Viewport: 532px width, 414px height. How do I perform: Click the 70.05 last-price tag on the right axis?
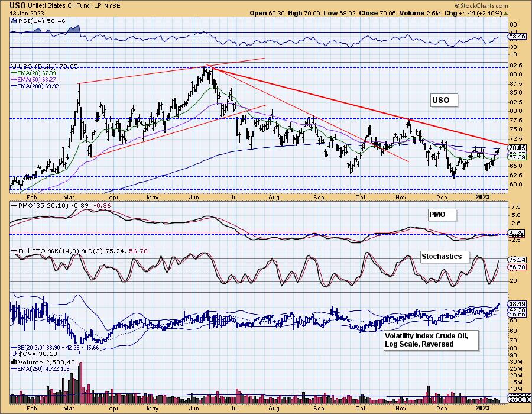tap(517, 148)
